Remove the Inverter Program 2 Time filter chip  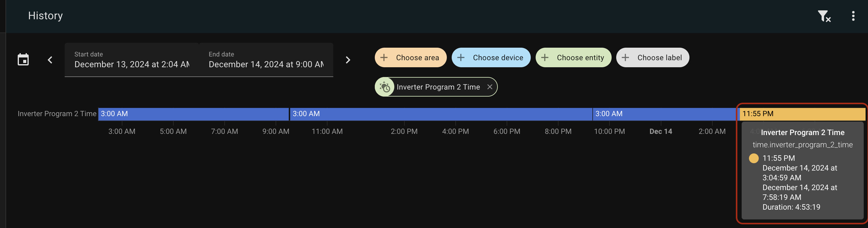(490, 87)
